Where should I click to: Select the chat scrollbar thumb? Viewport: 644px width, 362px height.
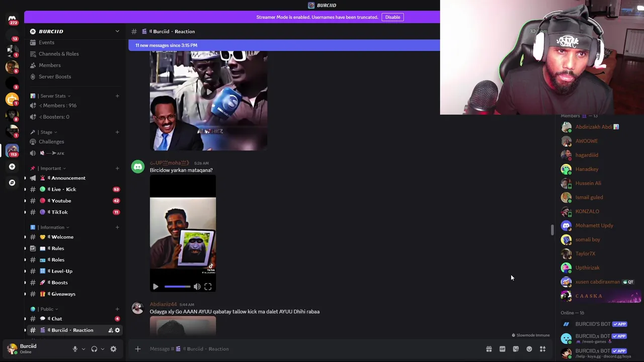click(x=552, y=230)
